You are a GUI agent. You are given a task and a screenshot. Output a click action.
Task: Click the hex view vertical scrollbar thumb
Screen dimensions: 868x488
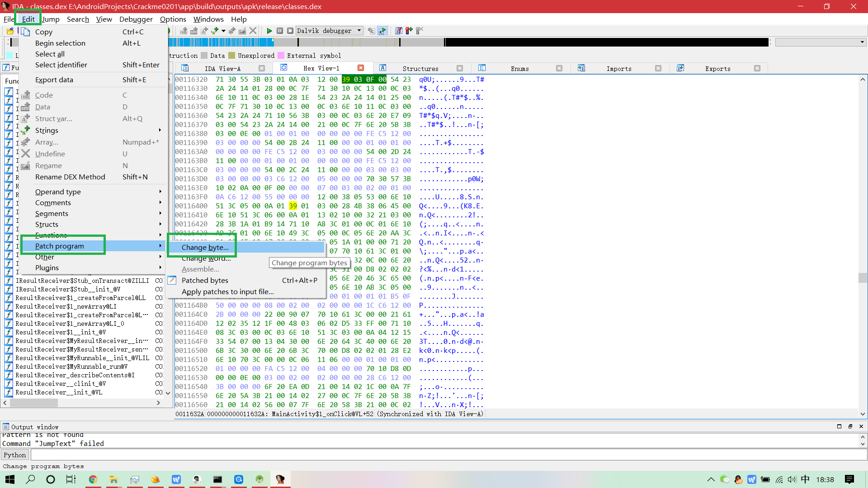coord(863,277)
